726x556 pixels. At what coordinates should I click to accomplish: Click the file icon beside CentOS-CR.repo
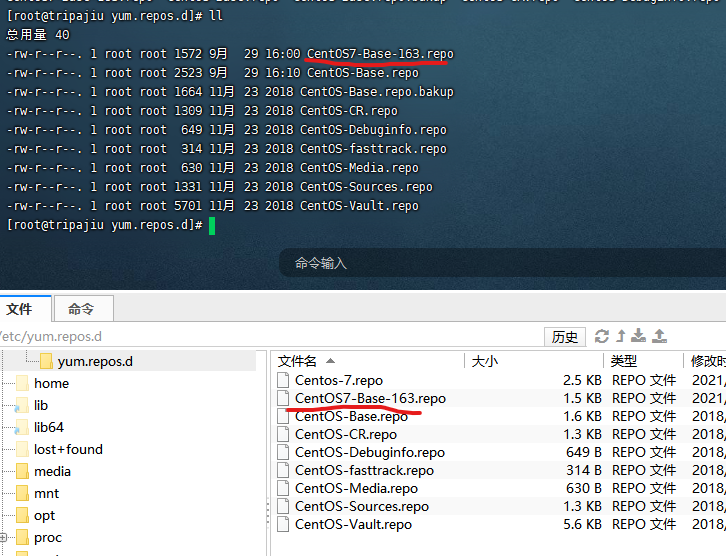pos(283,434)
